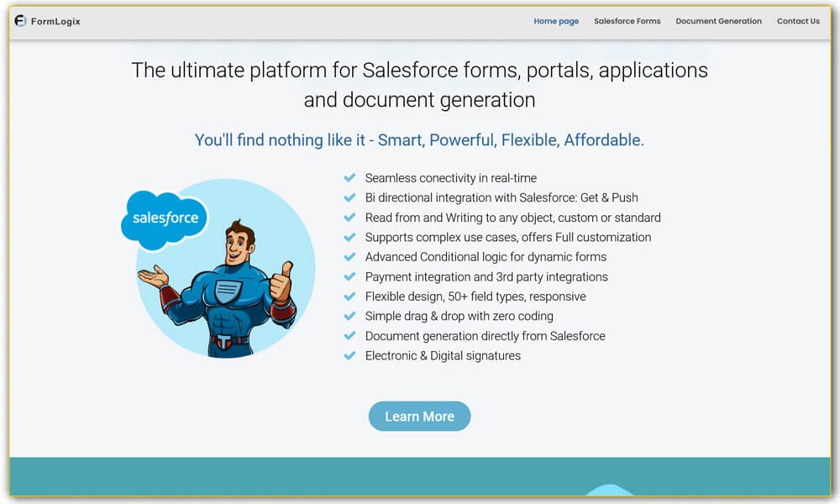Click the checkmark next to Electronic & Digital signatures
Screen dimensions: 840x504
350,355
